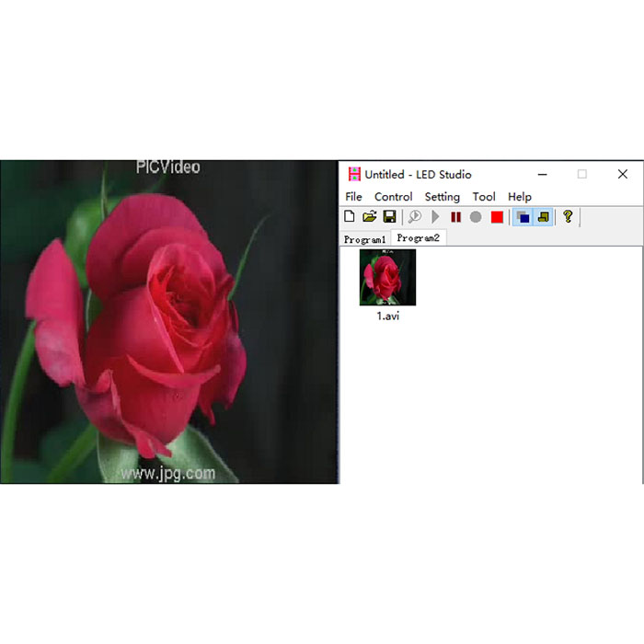Viewport: 644px width, 644px height.
Task: Click the gray round record icon
Action: point(476,217)
